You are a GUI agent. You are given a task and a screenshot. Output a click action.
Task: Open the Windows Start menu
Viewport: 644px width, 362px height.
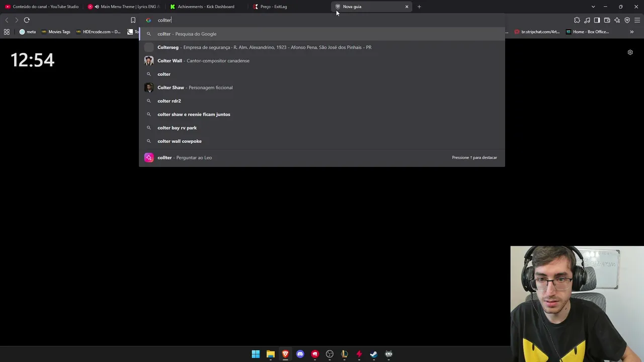[256, 354]
